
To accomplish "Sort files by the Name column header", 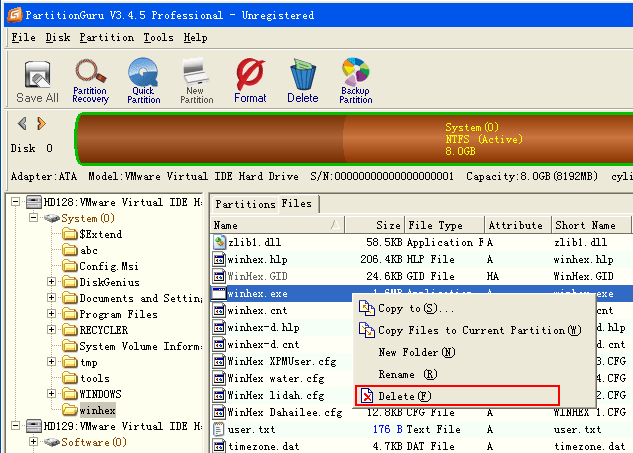I will click(277, 225).
